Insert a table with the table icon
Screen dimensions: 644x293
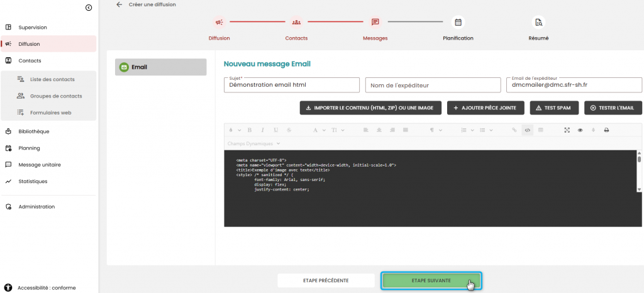coord(540,130)
